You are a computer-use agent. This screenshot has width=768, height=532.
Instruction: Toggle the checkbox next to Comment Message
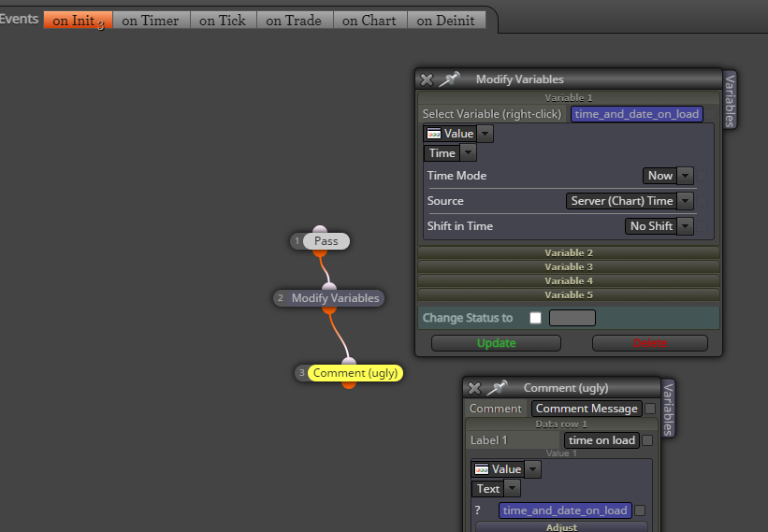coord(650,409)
